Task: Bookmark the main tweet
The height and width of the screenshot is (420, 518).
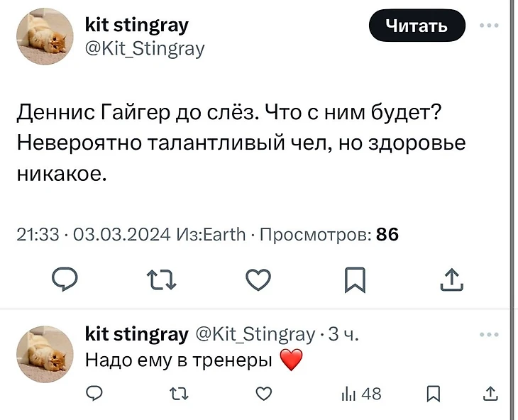Action: [x=355, y=280]
